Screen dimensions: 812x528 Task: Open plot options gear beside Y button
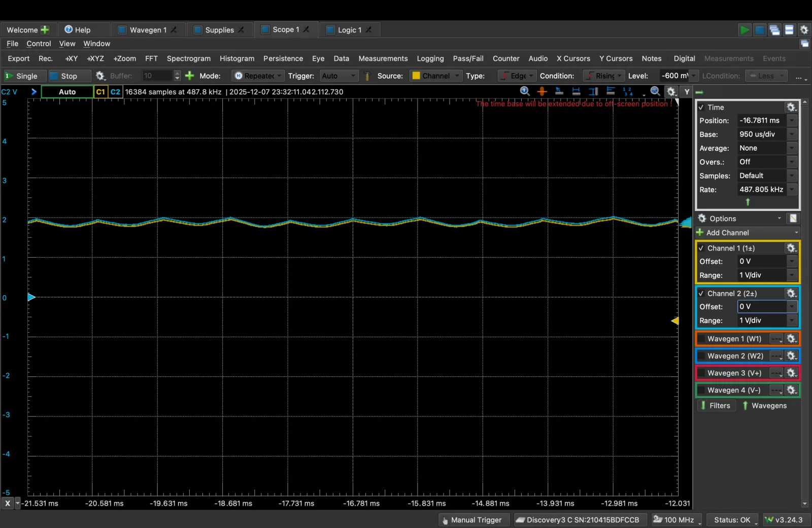pos(671,92)
